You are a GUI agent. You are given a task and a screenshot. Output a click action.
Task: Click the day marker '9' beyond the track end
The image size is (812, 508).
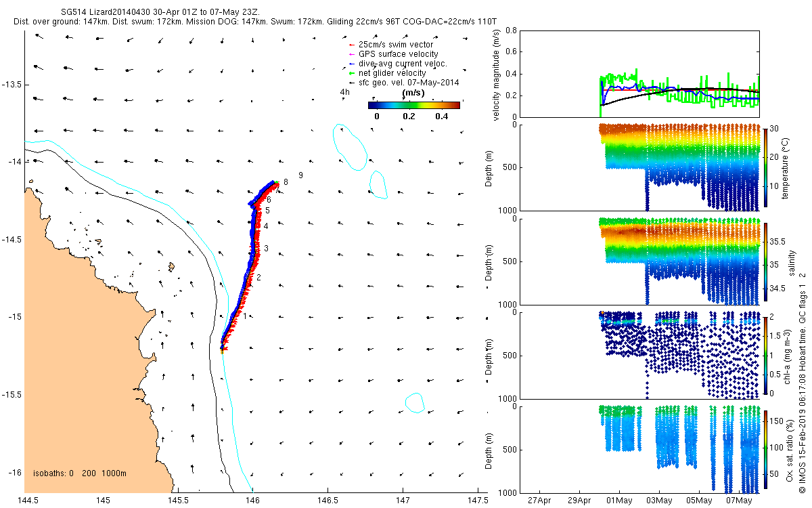coord(300,175)
